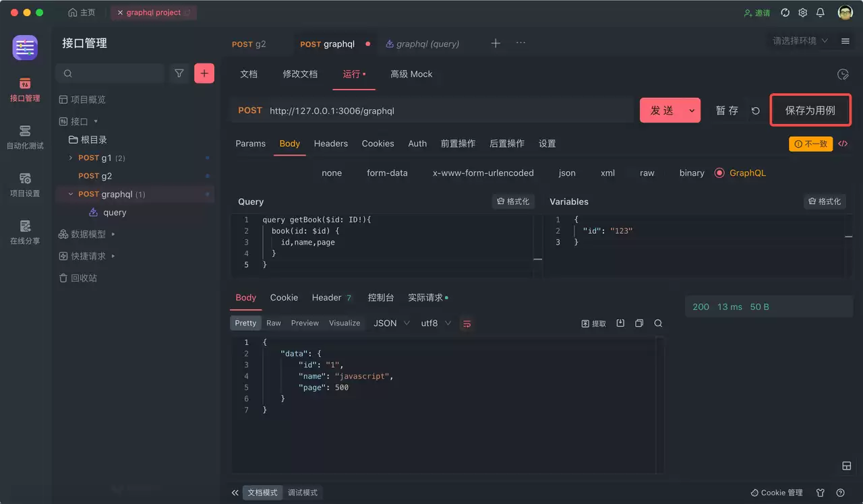Collapse the POST graphql tree node
The width and height of the screenshot is (863, 504).
click(x=71, y=194)
